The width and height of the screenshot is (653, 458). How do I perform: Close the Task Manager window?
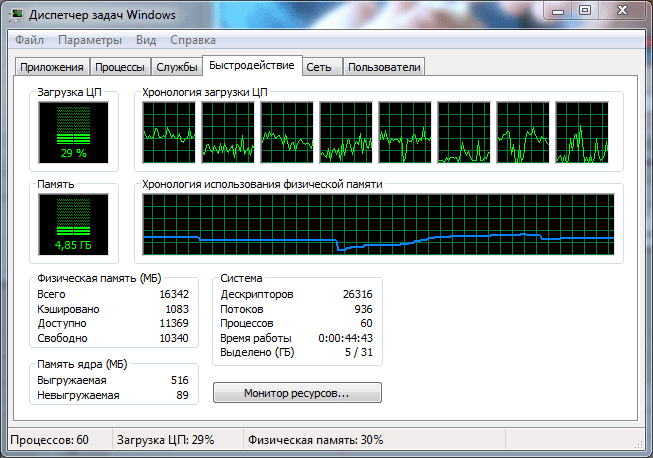click(622, 10)
